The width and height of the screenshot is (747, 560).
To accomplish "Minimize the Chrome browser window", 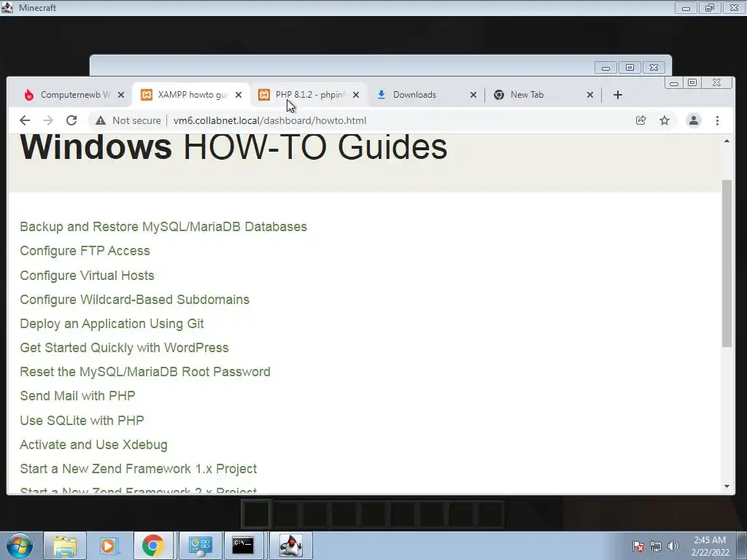I will 673,83.
